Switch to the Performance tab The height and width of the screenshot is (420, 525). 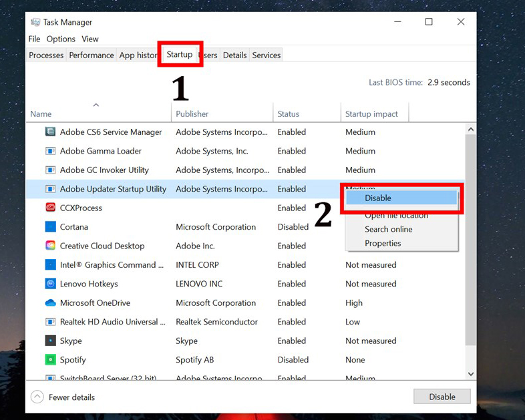[92, 55]
